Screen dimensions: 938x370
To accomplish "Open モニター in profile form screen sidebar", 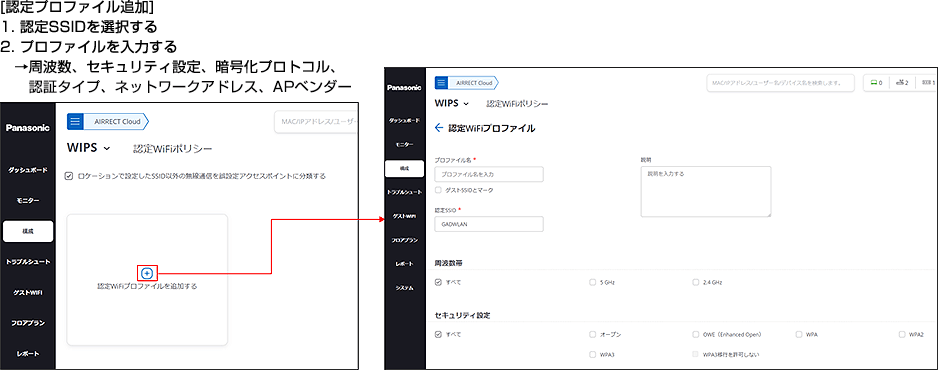I will (x=404, y=145).
